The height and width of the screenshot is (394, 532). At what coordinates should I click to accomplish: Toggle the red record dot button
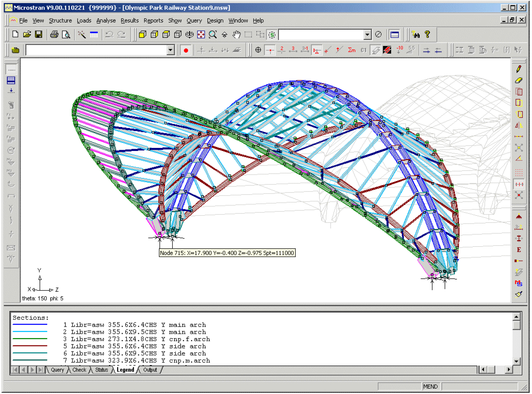pos(186,50)
